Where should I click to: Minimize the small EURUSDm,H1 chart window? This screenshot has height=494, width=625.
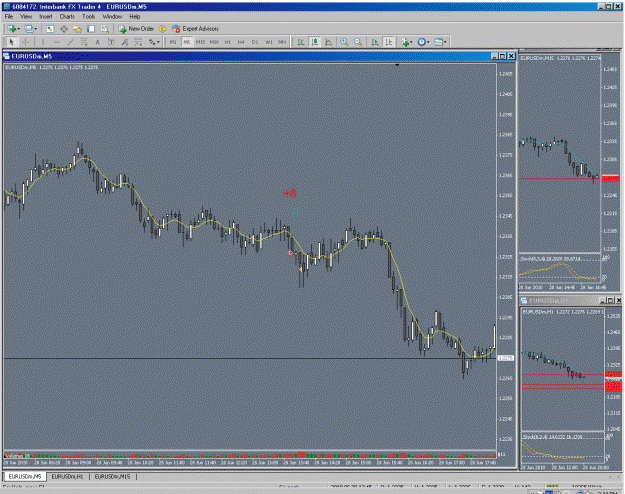603,300
